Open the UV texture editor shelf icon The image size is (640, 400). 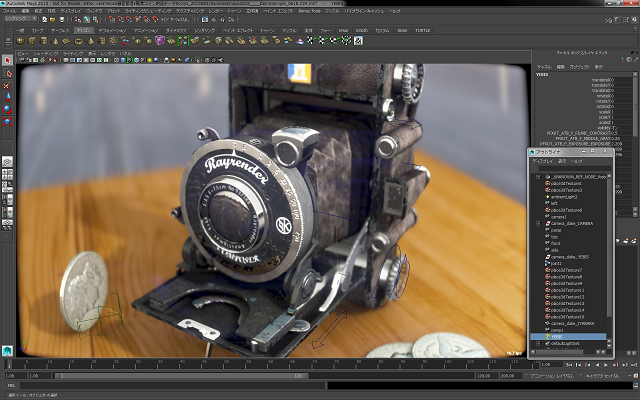tap(358, 40)
